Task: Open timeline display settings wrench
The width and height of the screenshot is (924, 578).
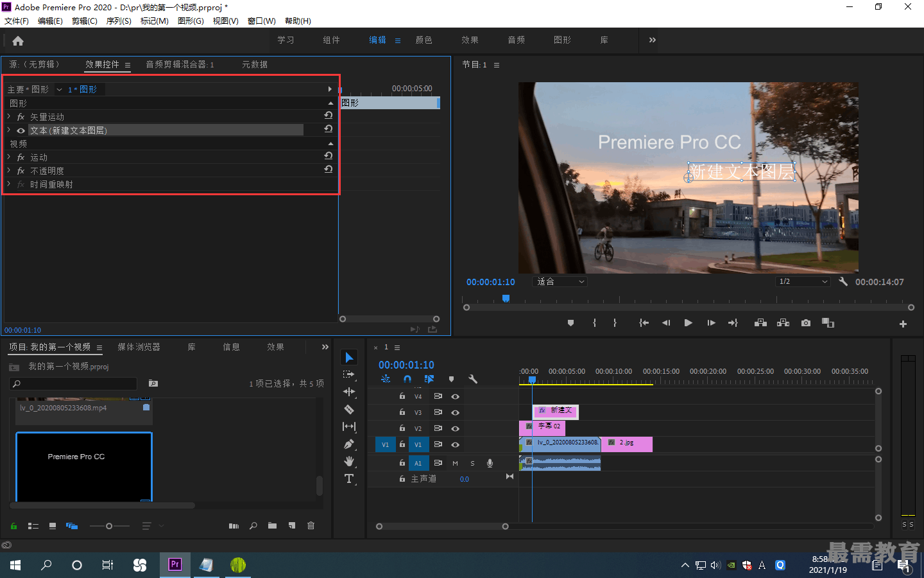Action: coord(473,379)
